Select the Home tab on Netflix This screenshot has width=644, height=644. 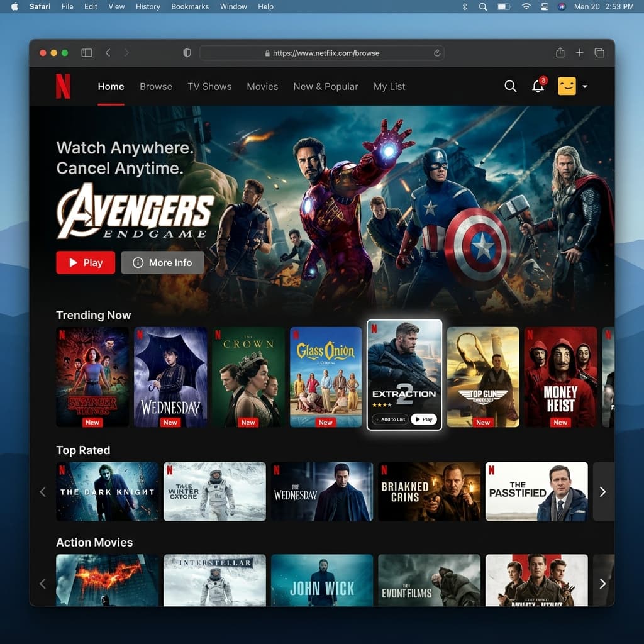point(111,87)
